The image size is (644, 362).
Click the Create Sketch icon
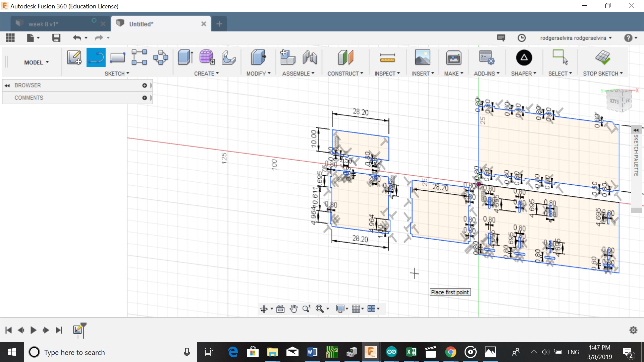(x=74, y=57)
